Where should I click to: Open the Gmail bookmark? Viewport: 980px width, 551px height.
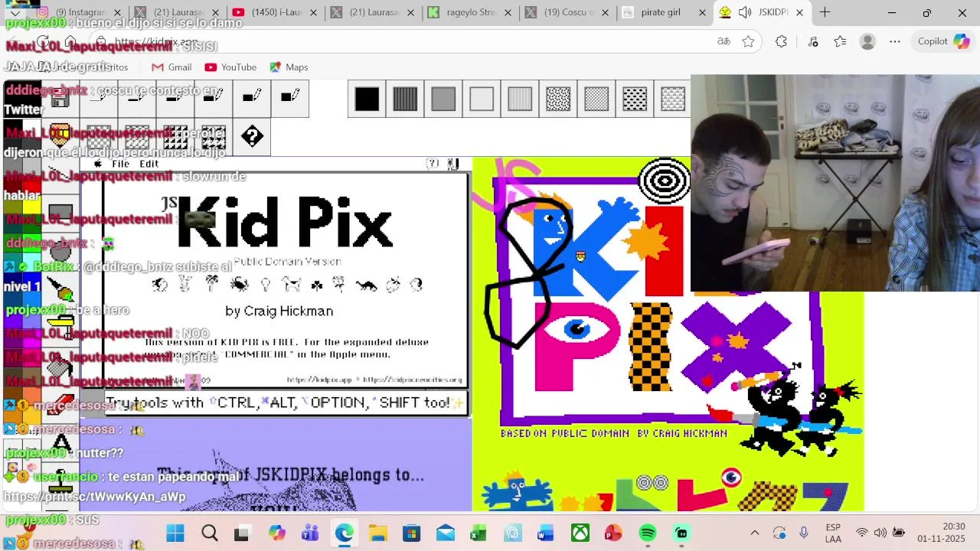[x=171, y=67]
